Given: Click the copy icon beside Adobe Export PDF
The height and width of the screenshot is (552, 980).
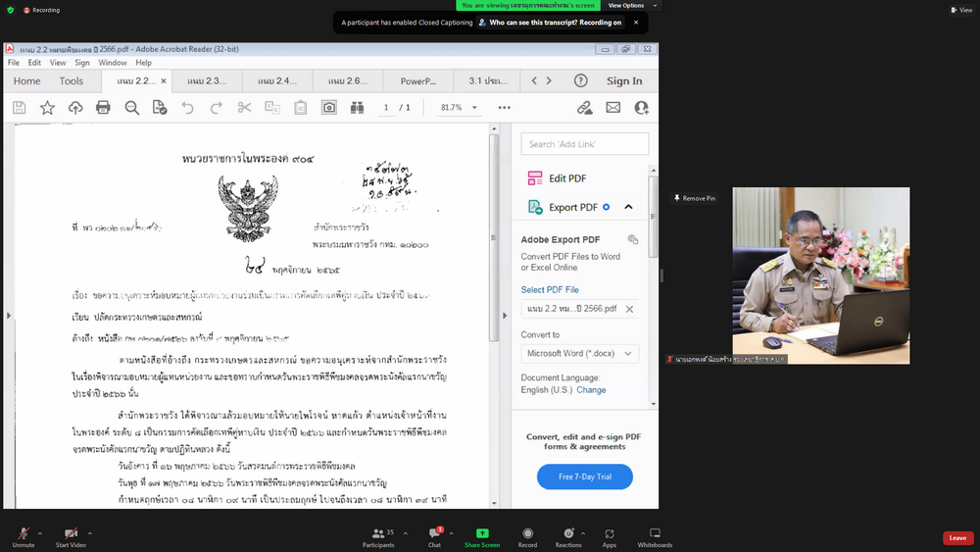Looking at the screenshot, I should [x=633, y=239].
